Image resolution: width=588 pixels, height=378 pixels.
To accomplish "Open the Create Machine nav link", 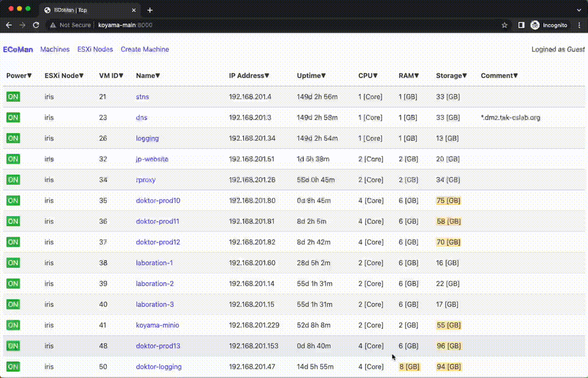I will coord(145,49).
